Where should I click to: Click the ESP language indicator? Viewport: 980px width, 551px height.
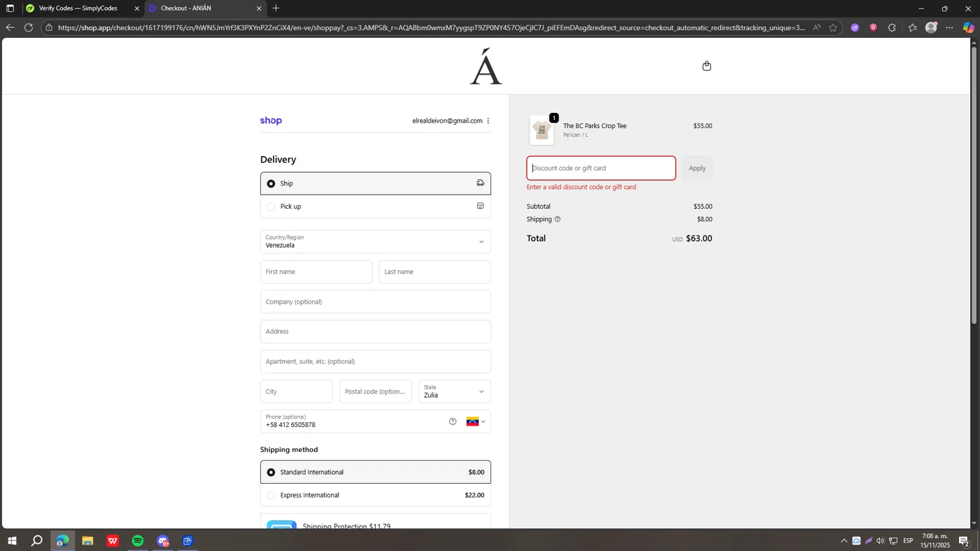click(x=908, y=541)
